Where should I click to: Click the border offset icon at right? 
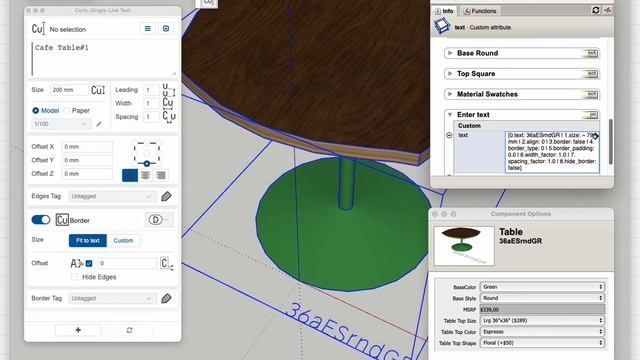[x=166, y=263]
